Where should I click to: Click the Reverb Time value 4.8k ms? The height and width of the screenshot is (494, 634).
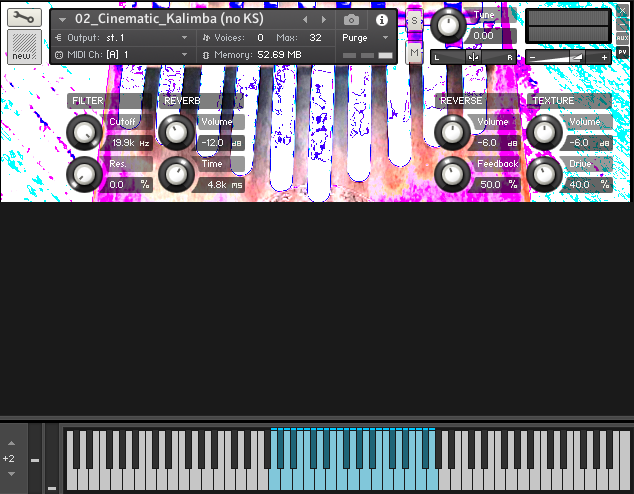coord(221,185)
